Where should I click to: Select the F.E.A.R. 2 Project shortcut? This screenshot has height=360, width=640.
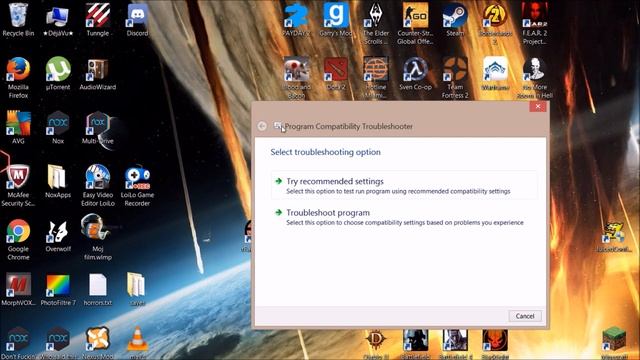tap(534, 24)
